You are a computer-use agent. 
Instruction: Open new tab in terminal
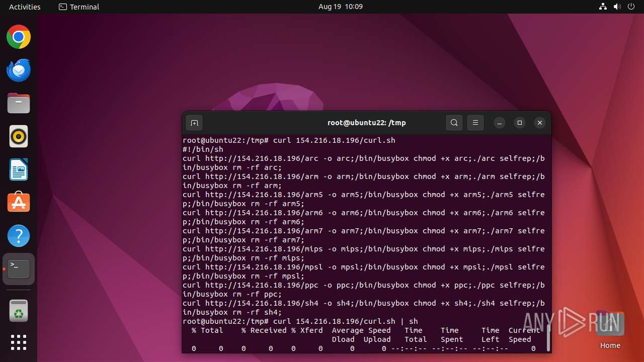(194, 123)
